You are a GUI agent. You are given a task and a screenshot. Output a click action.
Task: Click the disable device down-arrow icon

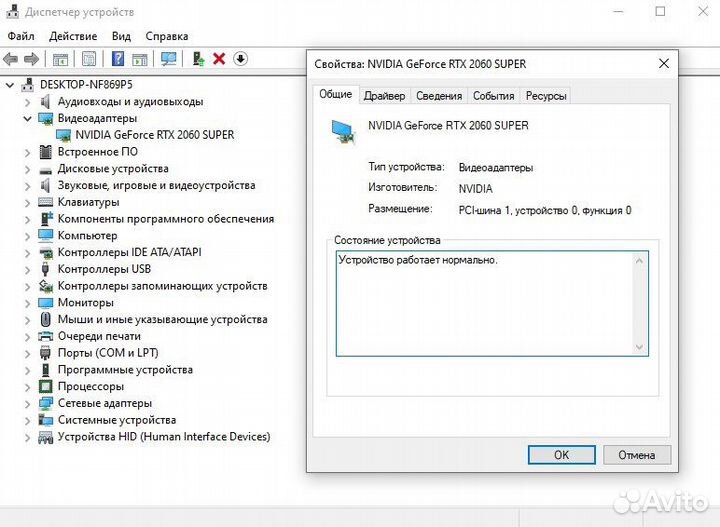click(x=240, y=59)
